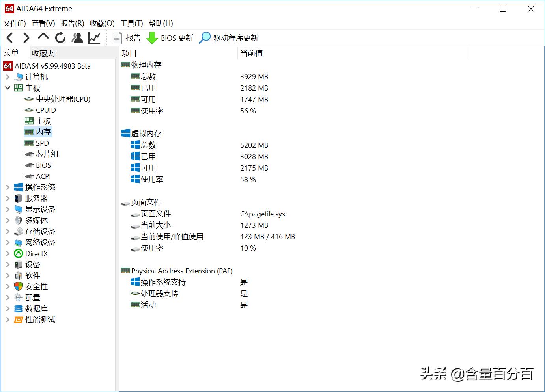Open the 帮助 menu
Screen dimensions: 545x392
click(160, 23)
